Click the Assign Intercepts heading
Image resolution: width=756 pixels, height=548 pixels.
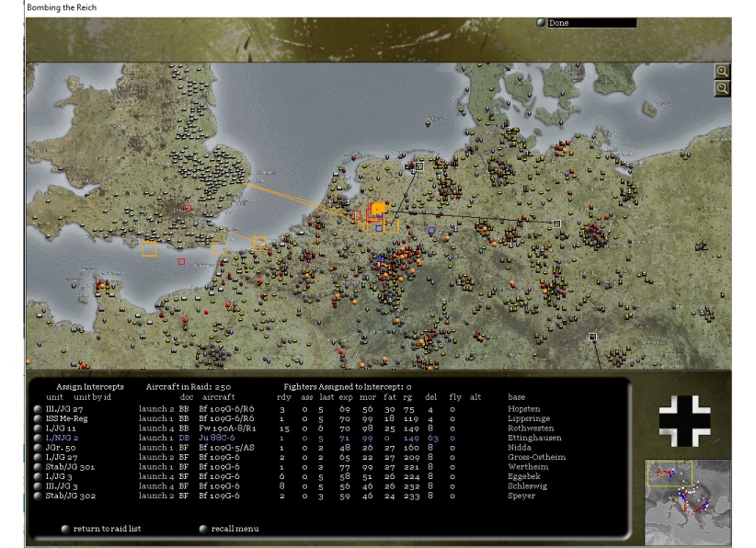[x=90, y=387]
